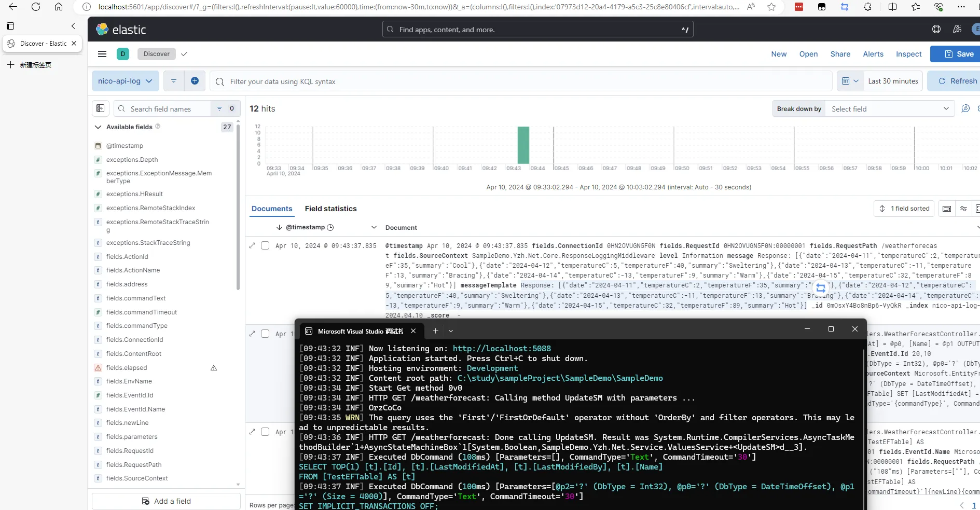Select the fields.SourceContext field
This screenshot has height=510, width=980.
point(137,478)
